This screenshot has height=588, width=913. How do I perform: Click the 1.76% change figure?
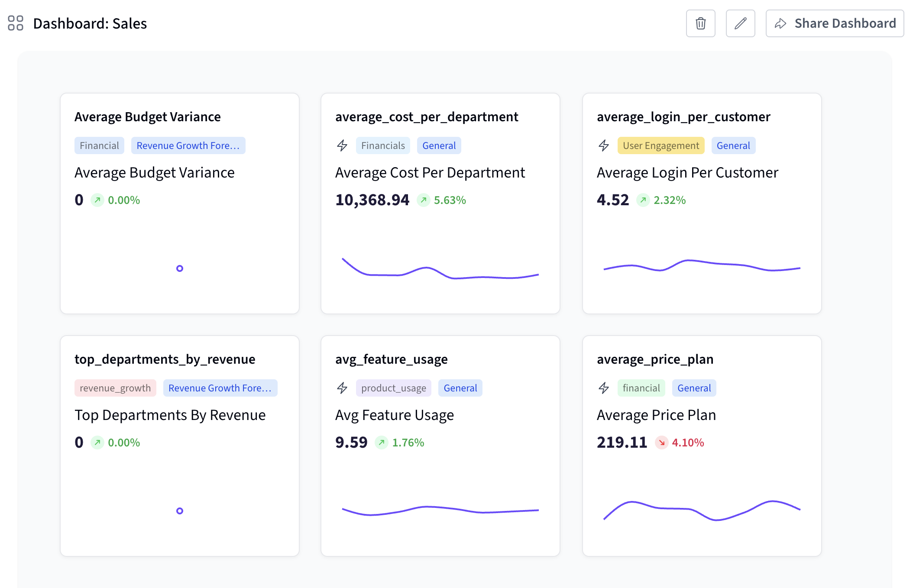[x=408, y=443]
